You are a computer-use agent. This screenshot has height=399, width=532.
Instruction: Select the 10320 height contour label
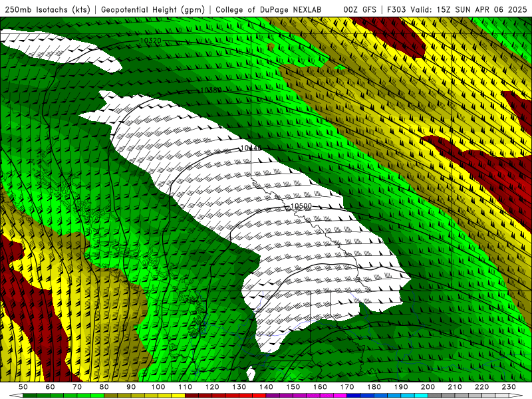(x=150, y=41)
